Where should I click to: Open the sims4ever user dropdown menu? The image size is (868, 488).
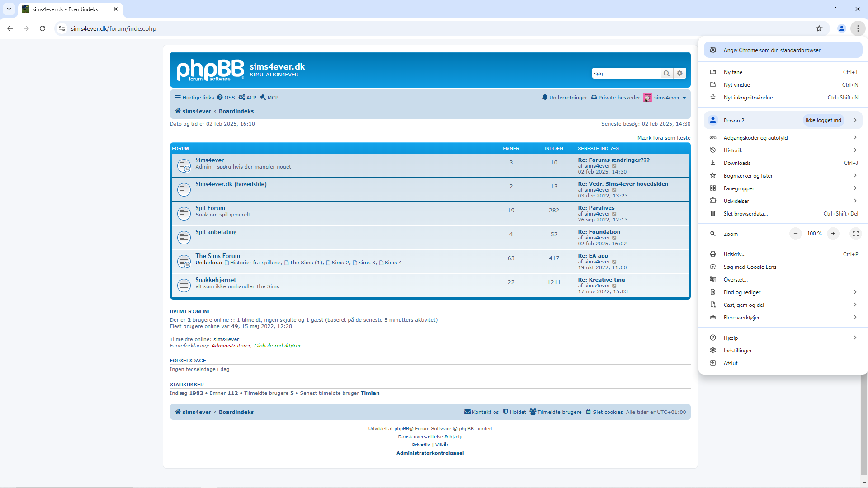click(x=670, y=98)
